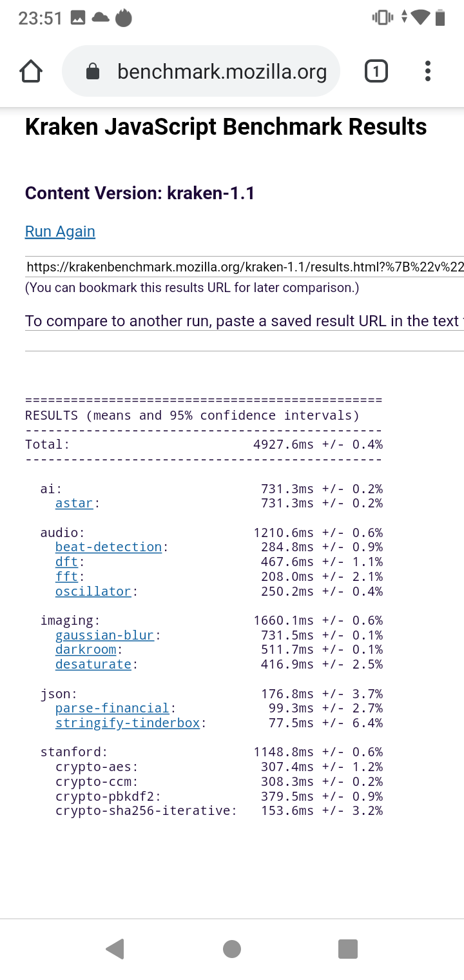Tap the padlock site security icon

click(x=93, y=72)
